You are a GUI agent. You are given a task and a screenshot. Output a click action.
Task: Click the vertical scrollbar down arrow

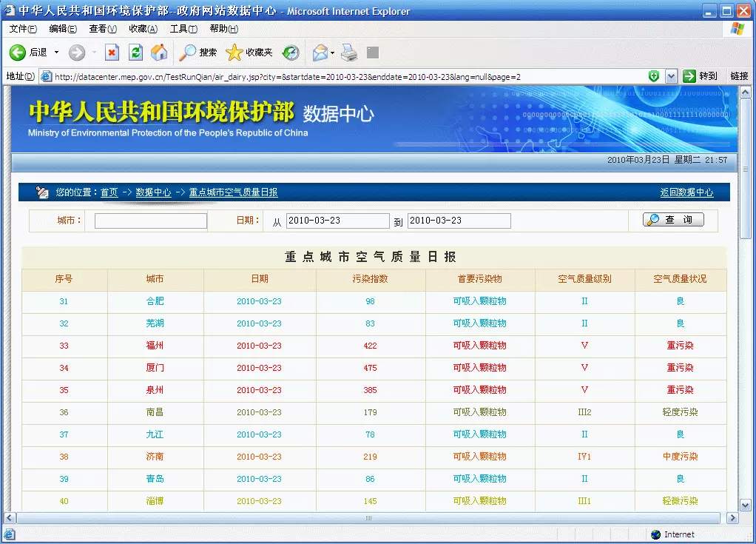click(746, 506)
